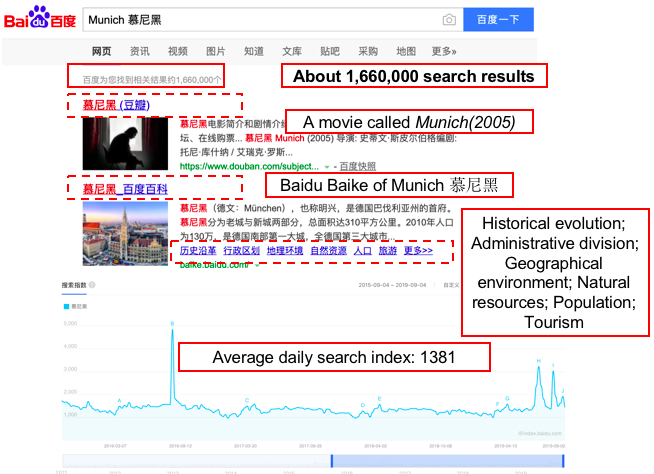Switch to the 视频 tab
Image resolution: width=654 pixels, height=474 pixels.
[178, 51]
